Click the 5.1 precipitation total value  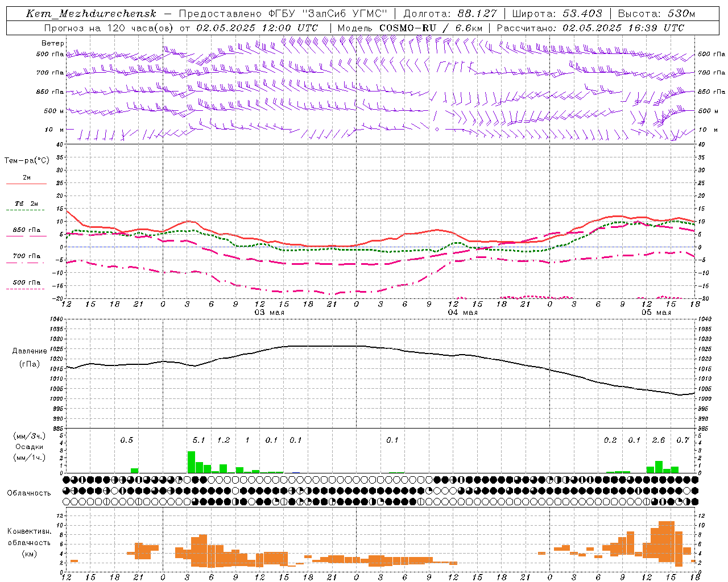coord(198,440)
